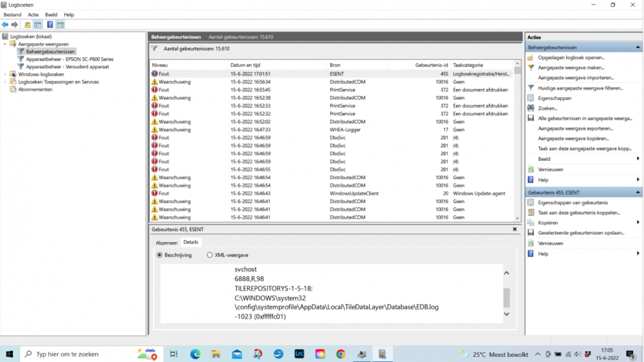Switch to the Algemeen tab

point(166,242)
